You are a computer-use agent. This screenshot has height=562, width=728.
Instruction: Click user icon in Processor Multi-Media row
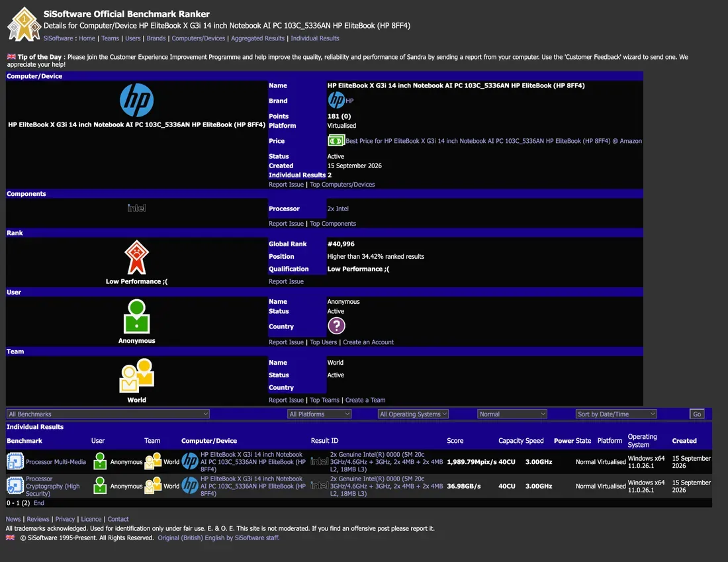[100, 461]
